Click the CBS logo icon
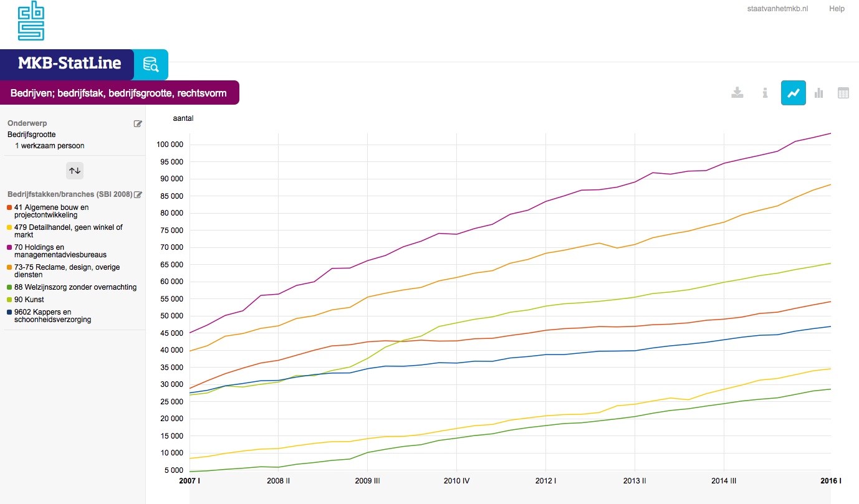 [31, 21]
